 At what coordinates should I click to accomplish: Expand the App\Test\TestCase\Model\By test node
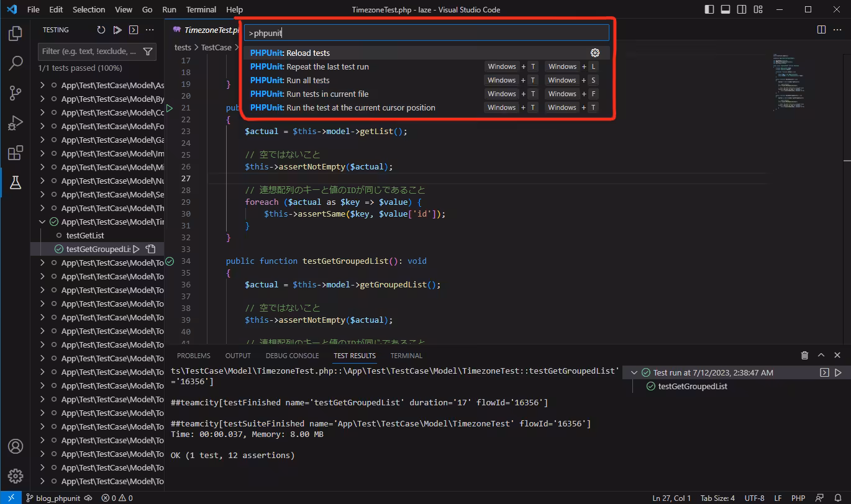coord(42,99)
